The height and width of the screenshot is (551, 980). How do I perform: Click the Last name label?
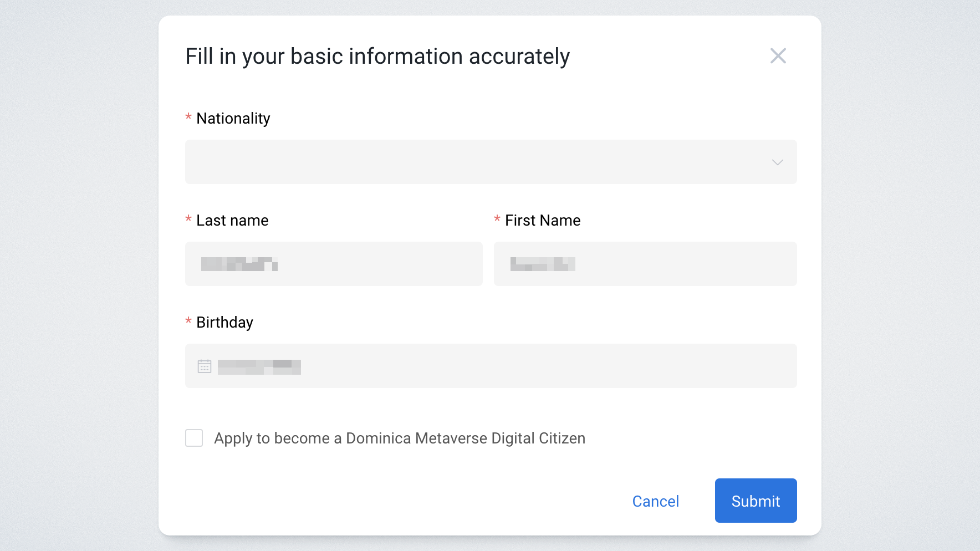[232, 221]
